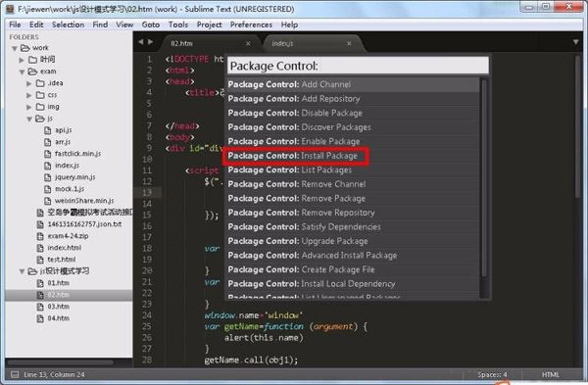
Task: Open the File menu
Action: pyautogui.click(x=15, y=24)
